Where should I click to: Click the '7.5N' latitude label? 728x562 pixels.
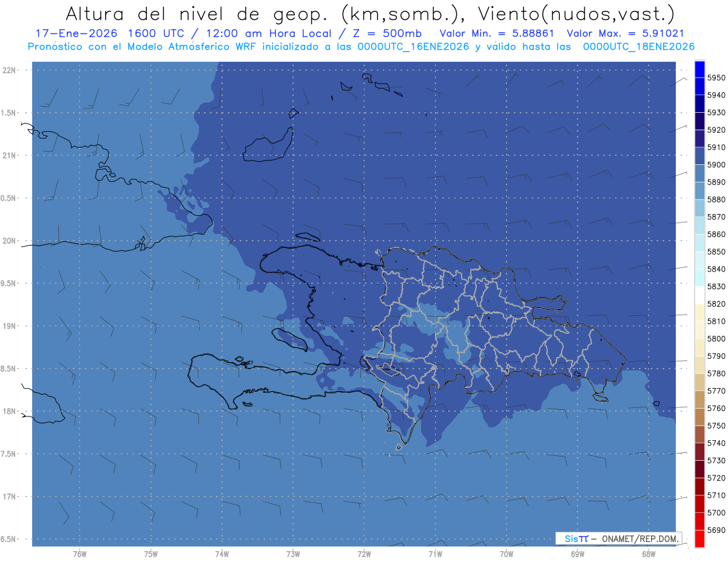8,454
